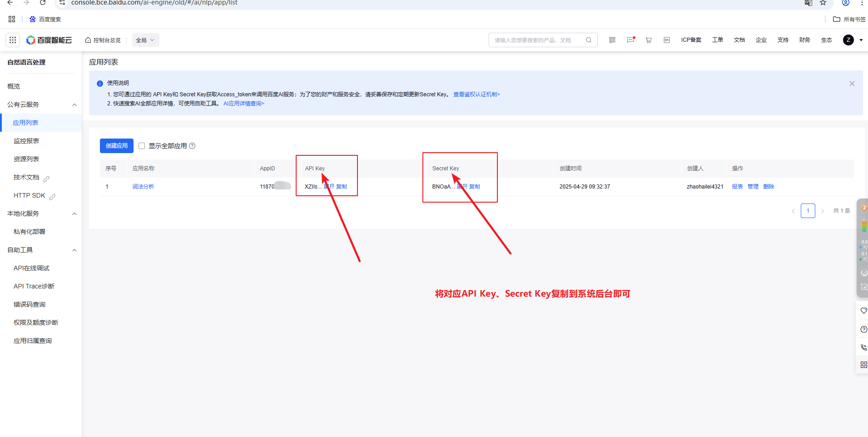Open the 词法分析 application
The height and width of the screenshot is (437, 868).
pyautogui.click(x=143, y=187)
